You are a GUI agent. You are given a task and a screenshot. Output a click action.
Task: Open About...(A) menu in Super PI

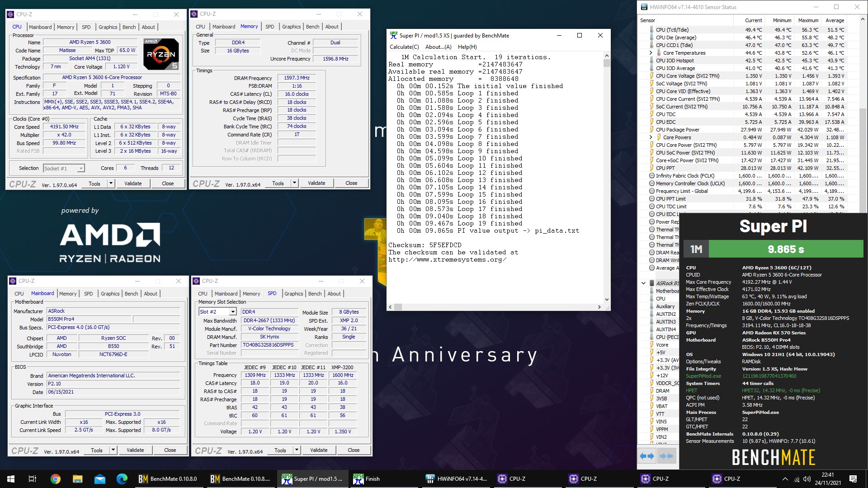click(x=439, y=47)
